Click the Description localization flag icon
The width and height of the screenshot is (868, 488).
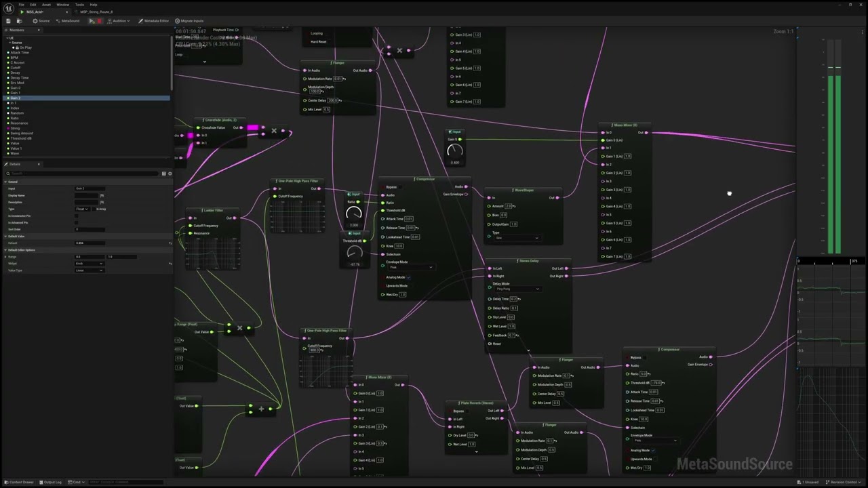tap(102, 202)
